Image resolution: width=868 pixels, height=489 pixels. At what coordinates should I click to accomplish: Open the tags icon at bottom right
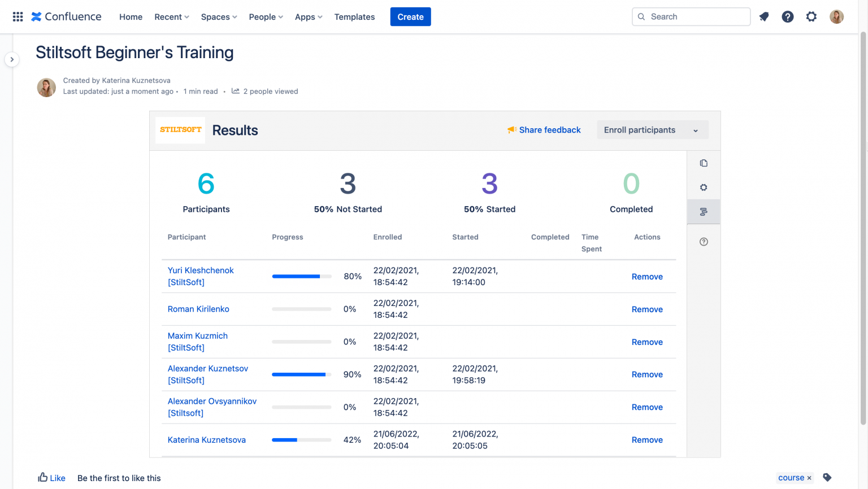[826, 477]
